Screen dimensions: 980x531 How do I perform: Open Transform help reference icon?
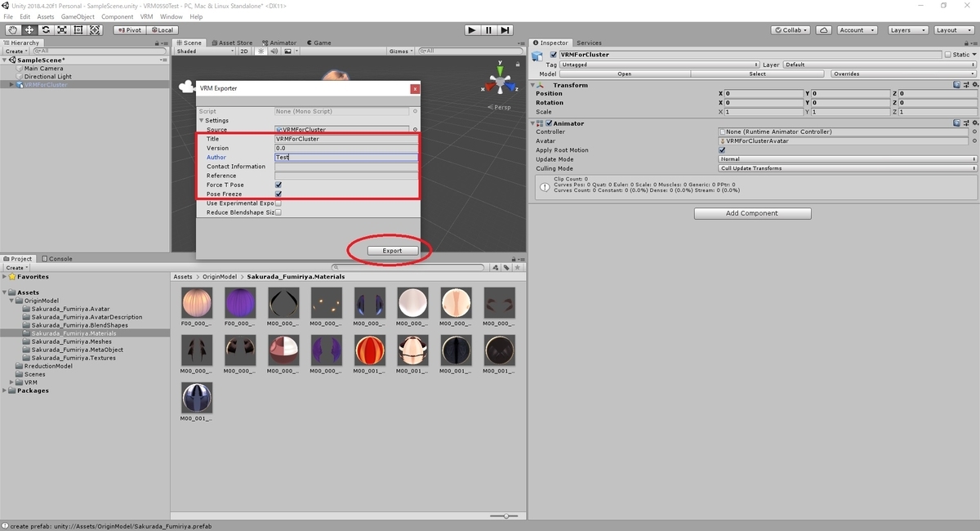[x=956, y=85]
